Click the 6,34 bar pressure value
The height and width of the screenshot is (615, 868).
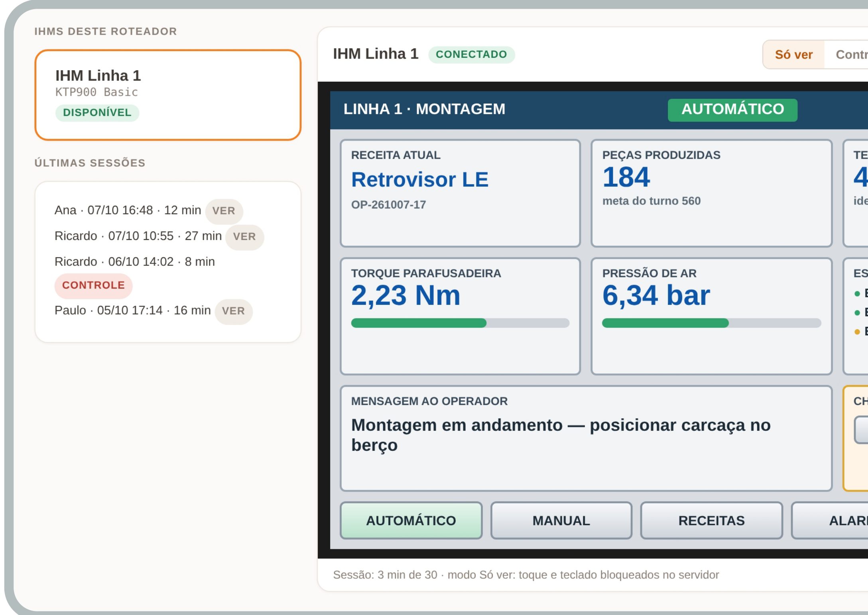tap(656, 295)
